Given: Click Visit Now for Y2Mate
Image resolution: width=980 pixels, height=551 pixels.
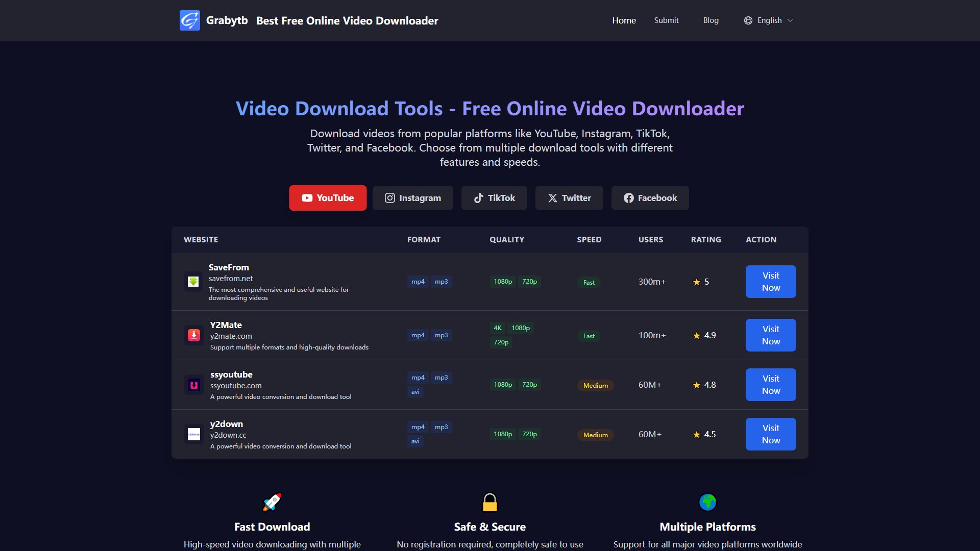Looking at the screenshot, I should click(771, 335).
